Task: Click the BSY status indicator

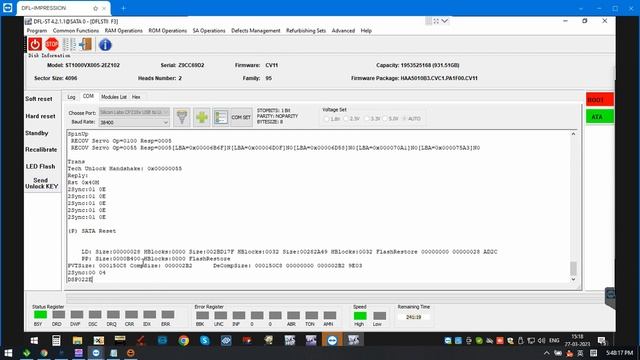Action: tap(40, 314)
